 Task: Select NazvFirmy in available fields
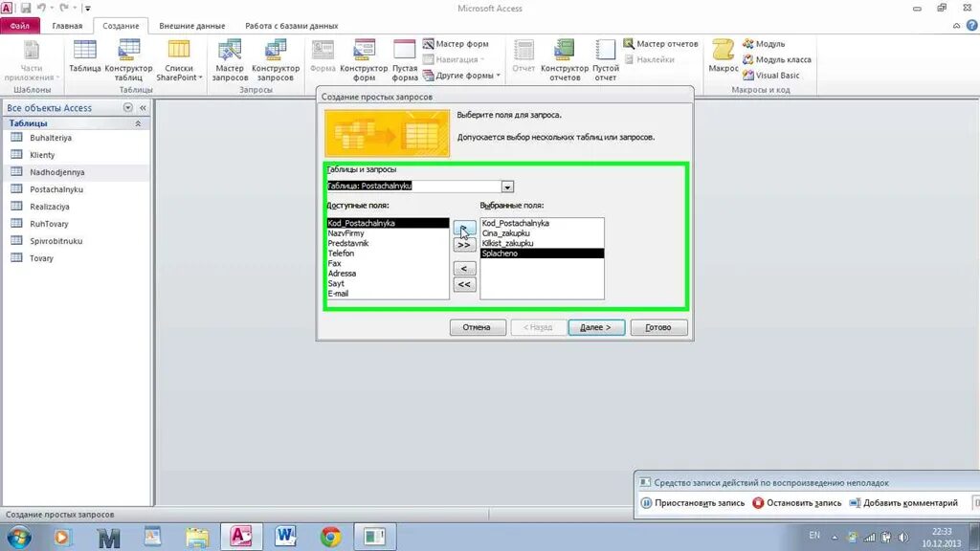pyautogui.click(x=388, y=233)
